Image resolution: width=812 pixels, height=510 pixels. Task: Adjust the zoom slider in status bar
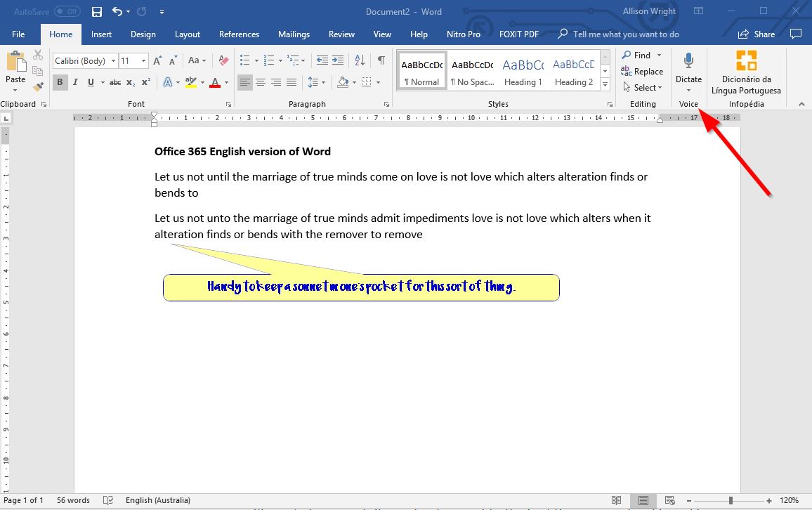pos(731,500)
